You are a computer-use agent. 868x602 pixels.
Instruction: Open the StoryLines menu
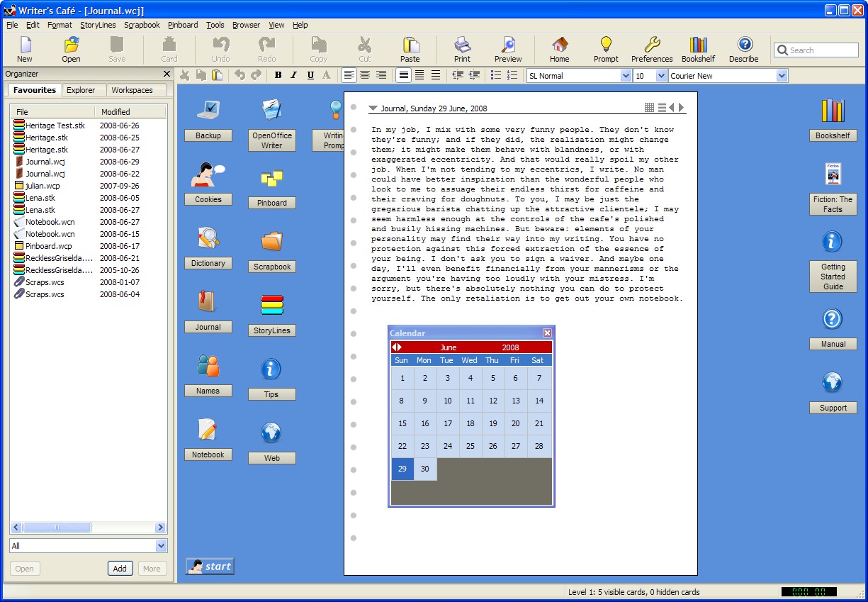point(98,25)
